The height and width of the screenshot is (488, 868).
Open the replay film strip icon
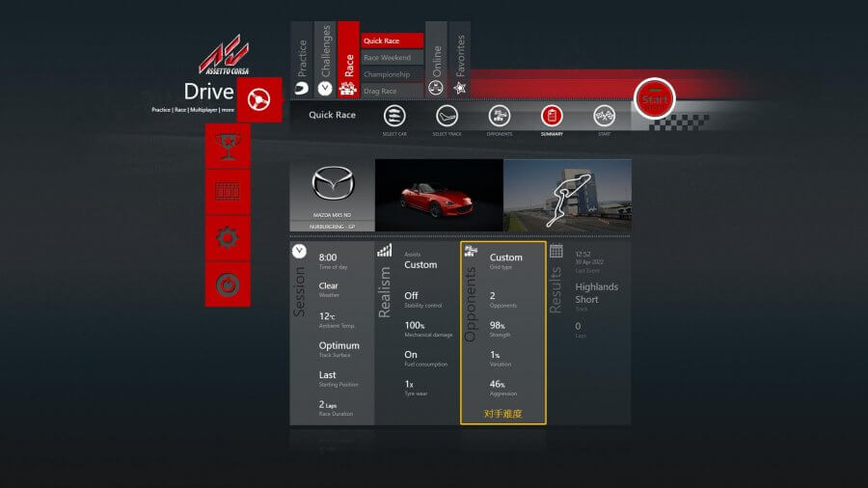(228, 192)
